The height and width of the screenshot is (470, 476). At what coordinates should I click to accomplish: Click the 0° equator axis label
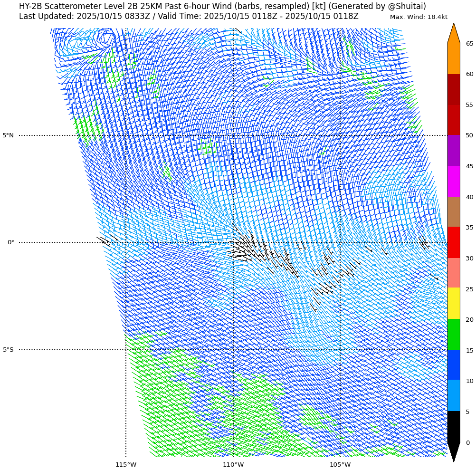click(10, 242)
